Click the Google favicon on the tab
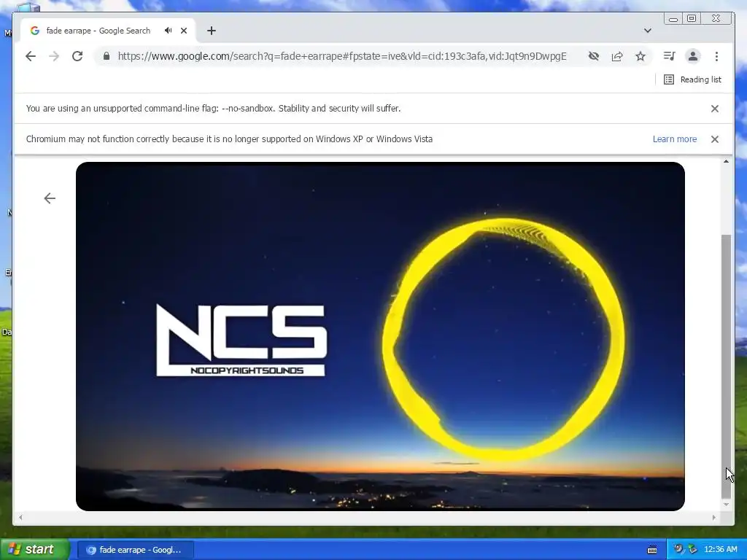Viewport: 747px width, 560px height. pyautogui.click(x=35, y=31)
